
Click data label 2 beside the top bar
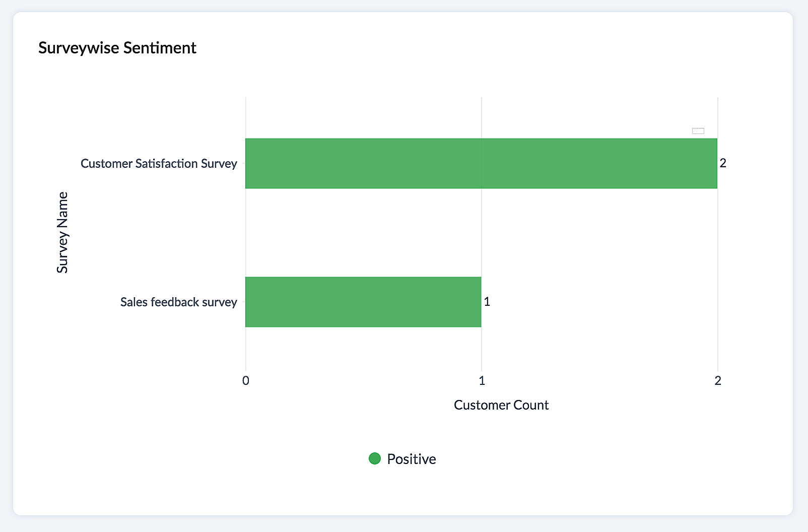point(723,163)
